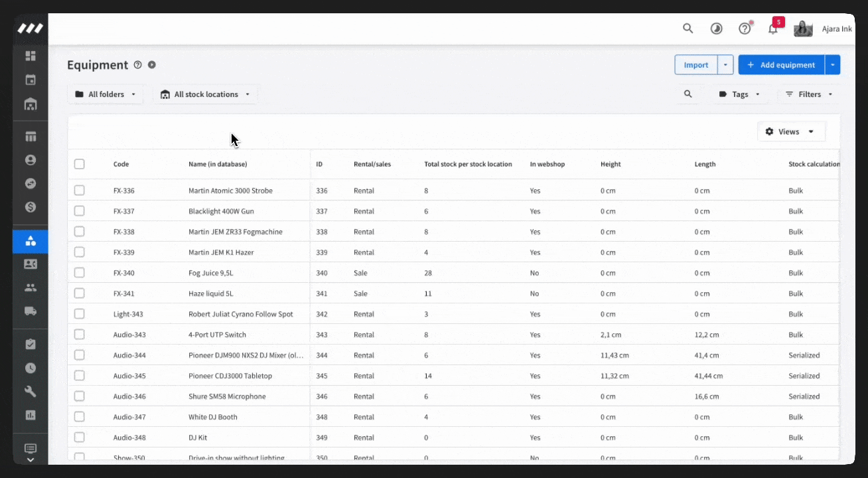This screenshot has height=478, width=868.
Task: Open the crew people icon in the sidebar
Action: click(x=31, y=287)
